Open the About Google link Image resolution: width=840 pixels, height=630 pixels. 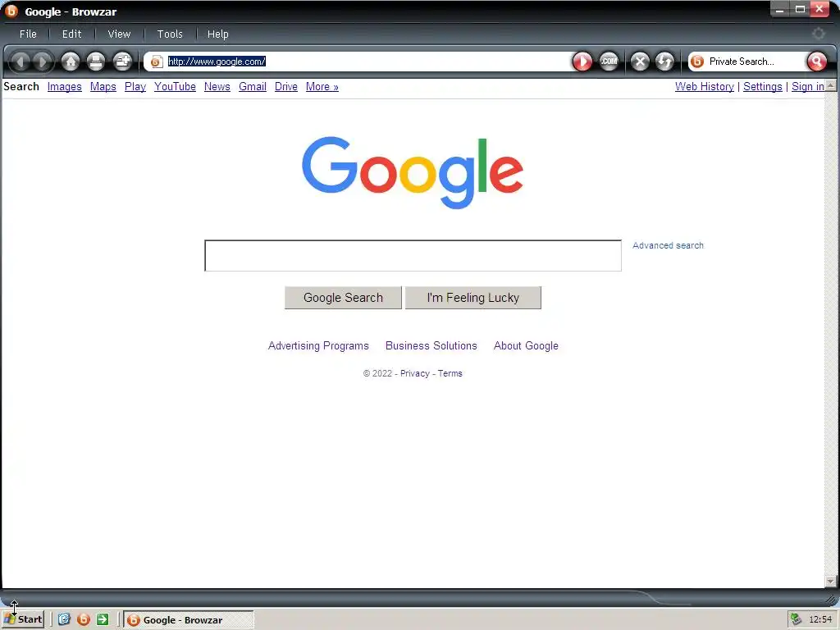[x=526, y=346]
